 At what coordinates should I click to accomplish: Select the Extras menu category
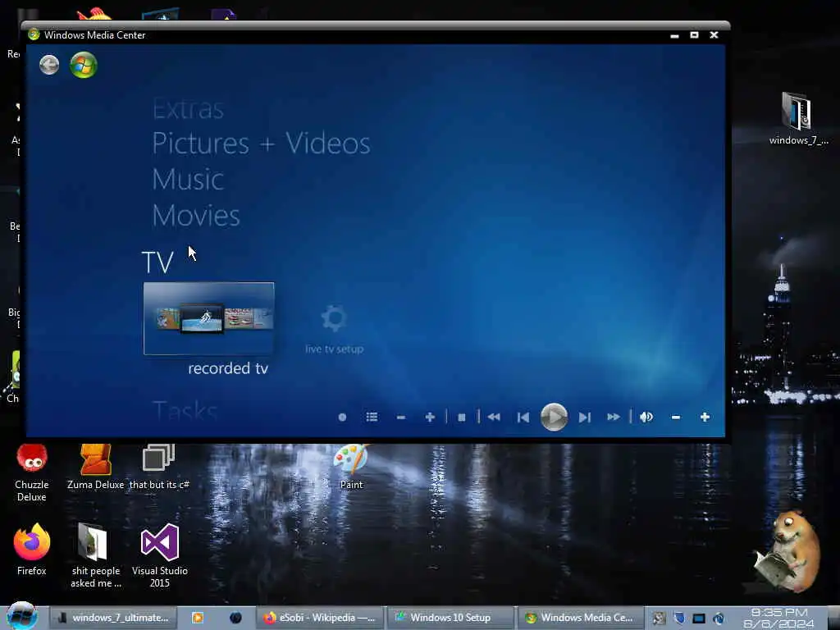point(188,109)
